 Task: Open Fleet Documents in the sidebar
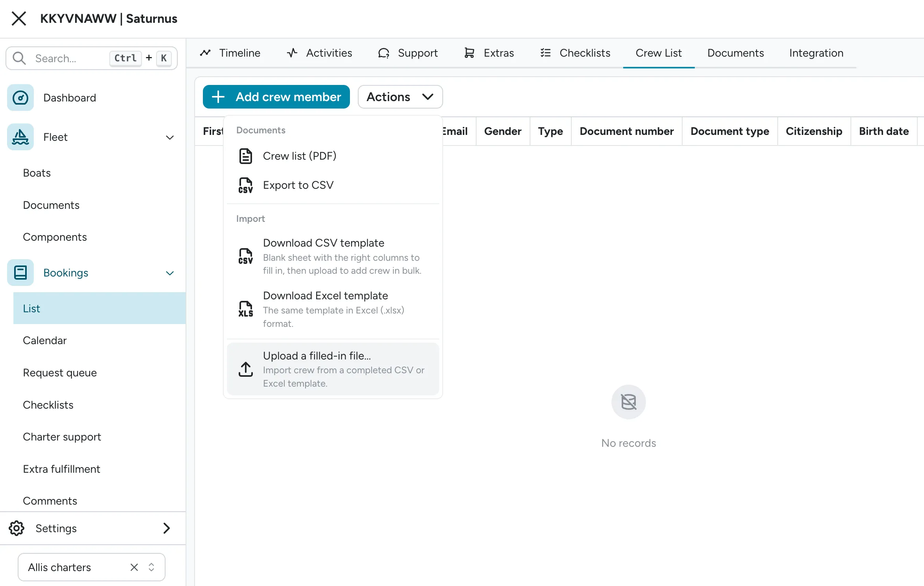(51, 205)
